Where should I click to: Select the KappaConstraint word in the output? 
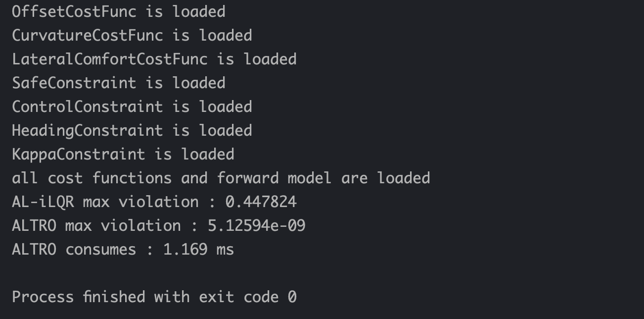[x=79, y=154]
